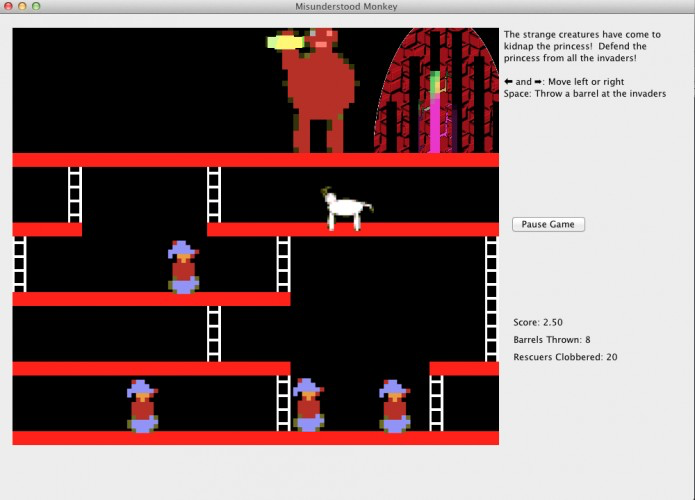Click the Misunderstood Monkey window title
This screenshot has height=500, width=695.
coord(346,7)
